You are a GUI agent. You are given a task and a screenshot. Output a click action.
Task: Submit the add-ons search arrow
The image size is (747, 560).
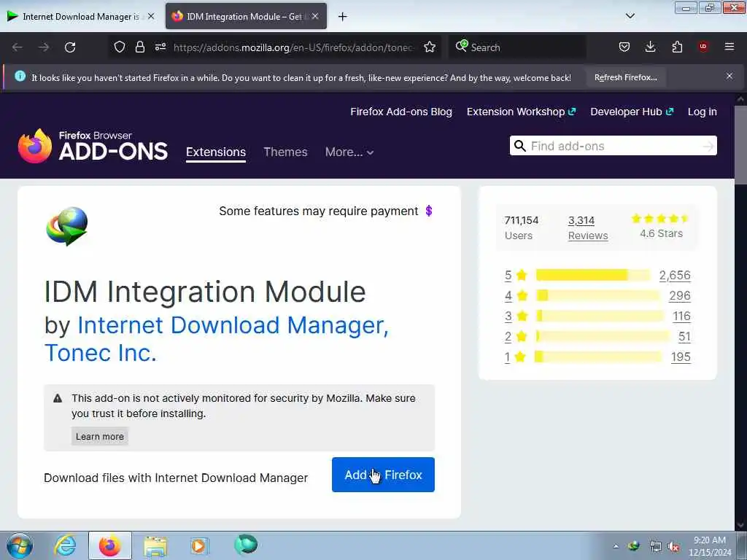coord(708,146)
